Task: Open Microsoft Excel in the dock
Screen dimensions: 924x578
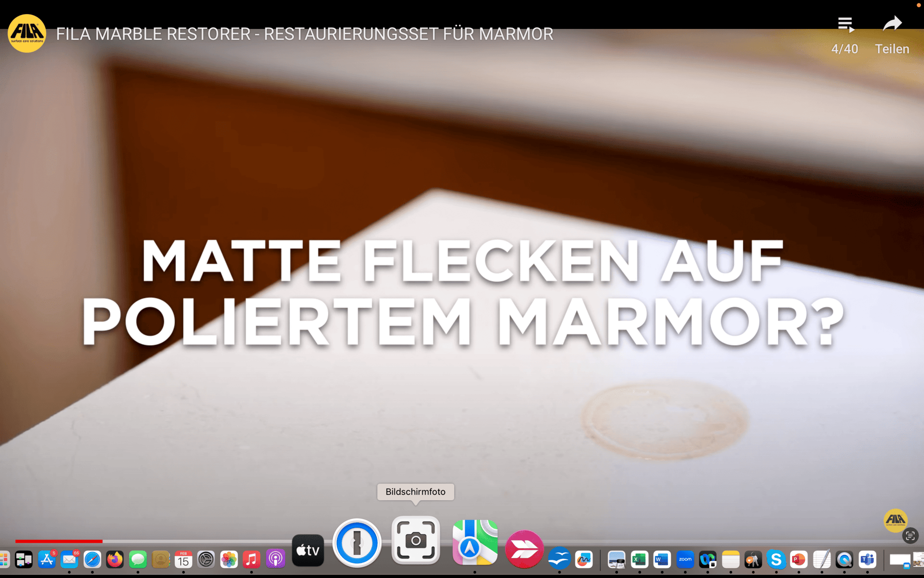Action: pyautogui.click(x=639, y=559)
